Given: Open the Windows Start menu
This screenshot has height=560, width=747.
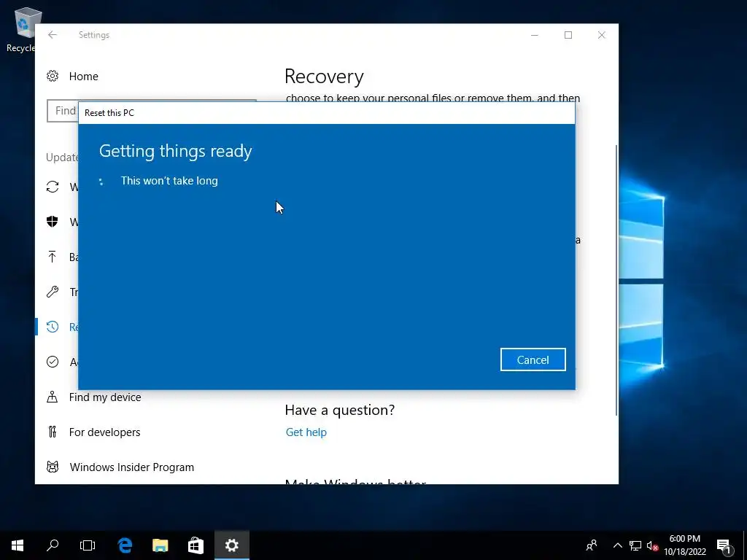Looking at the screenshot, I should coord(18,545).
